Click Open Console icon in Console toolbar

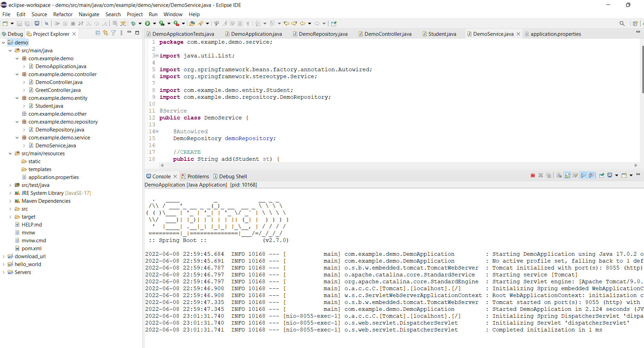pos(624,176)
